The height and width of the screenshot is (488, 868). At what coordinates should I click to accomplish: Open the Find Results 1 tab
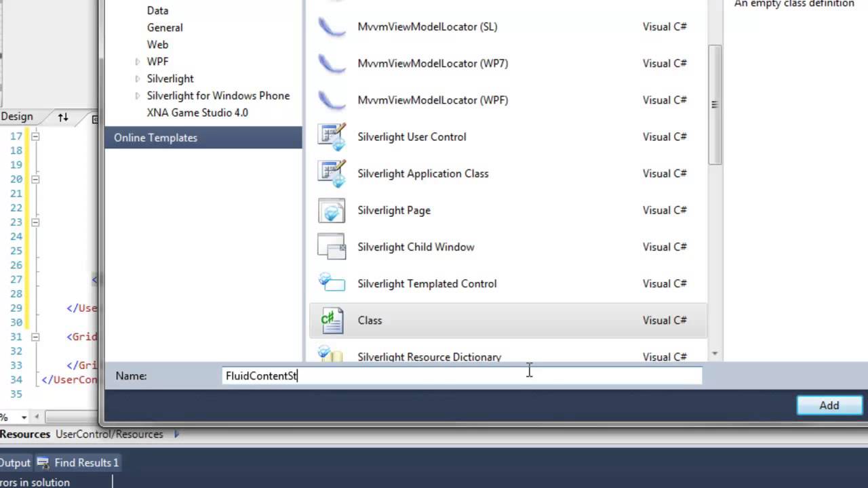coord(78,463)
